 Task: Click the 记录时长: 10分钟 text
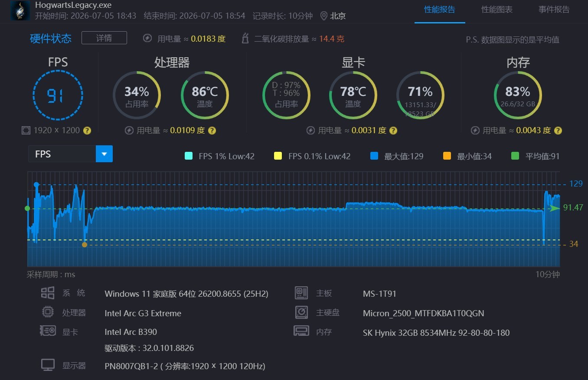[x=283, y=16]
